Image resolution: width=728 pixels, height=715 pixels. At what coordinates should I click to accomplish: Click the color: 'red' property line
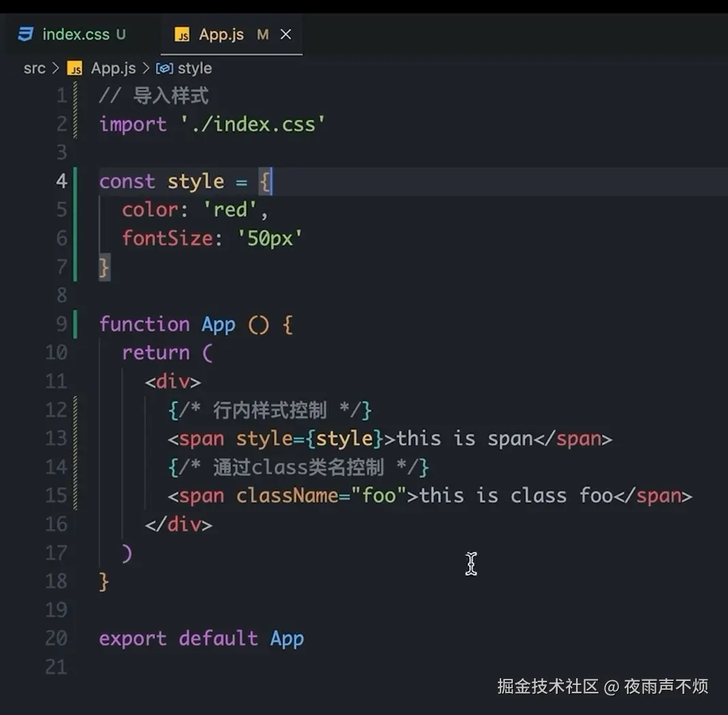pos(195,210)
